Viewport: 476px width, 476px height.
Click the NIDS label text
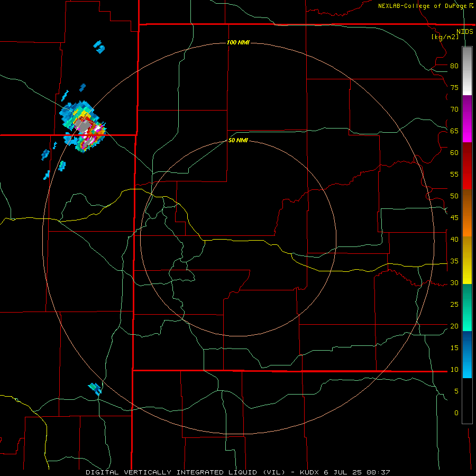465,32
